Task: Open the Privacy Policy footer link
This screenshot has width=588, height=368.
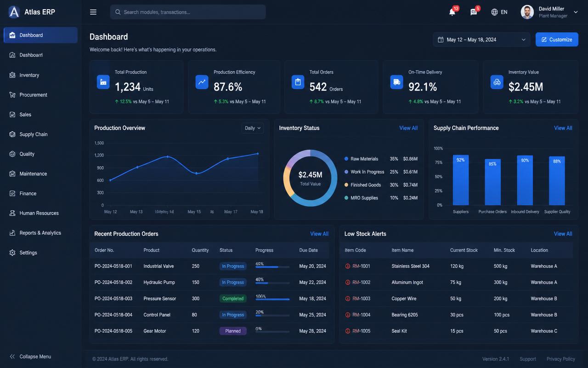Action: point(561,359)
